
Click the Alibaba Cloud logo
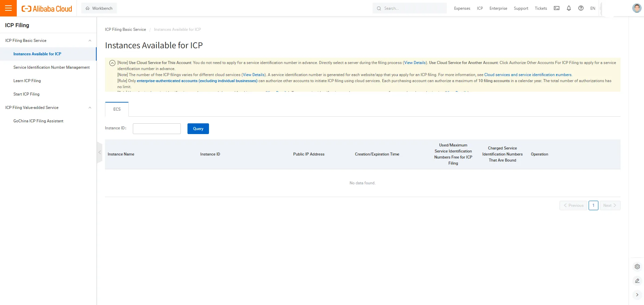pyautogui.click(x=47, y=9)
